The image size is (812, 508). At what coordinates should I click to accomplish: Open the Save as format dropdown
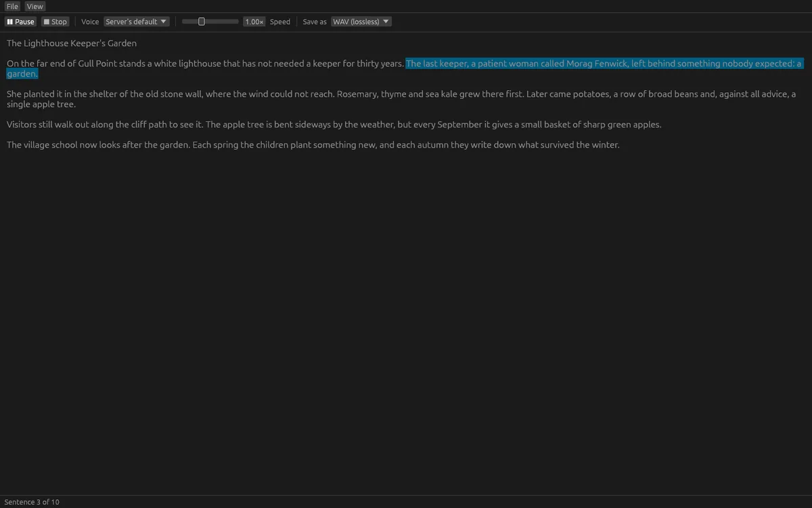click(x=361, y=22)
